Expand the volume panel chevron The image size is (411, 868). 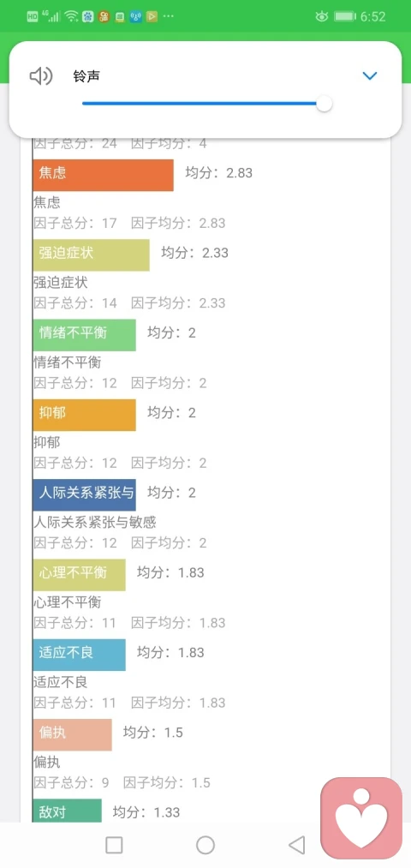(370, 76)
